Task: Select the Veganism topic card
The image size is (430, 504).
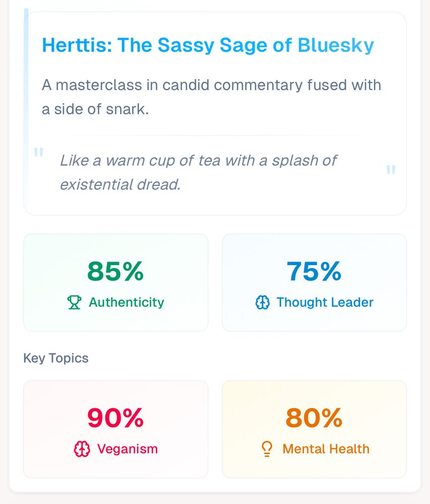Action: [x=115, y=428]
